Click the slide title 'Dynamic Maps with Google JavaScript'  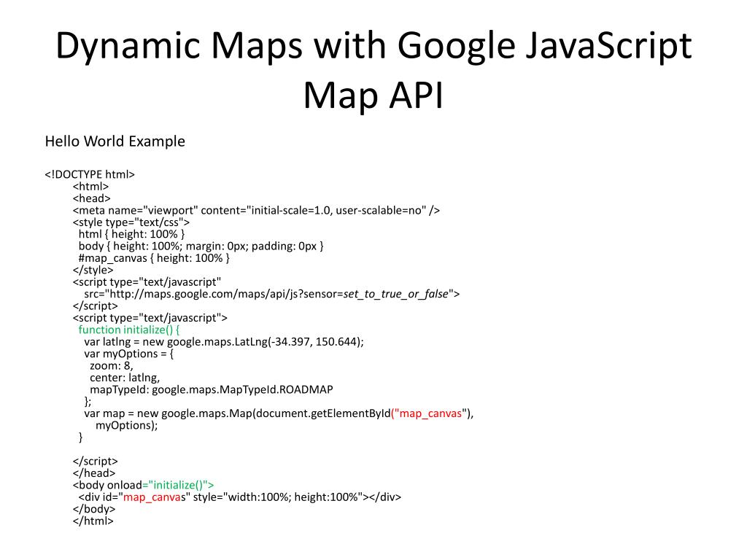click(373, 47)
